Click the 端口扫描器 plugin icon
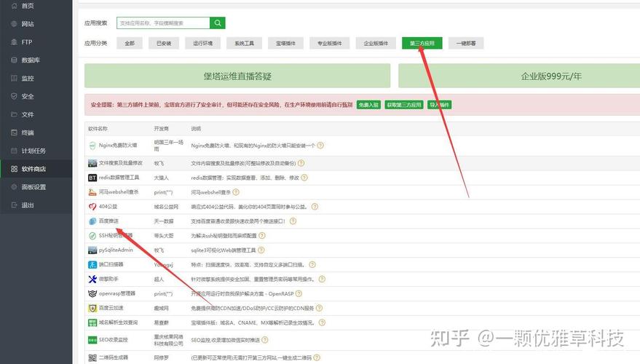Screen dimensions: 640x364 tap(92, 265)
